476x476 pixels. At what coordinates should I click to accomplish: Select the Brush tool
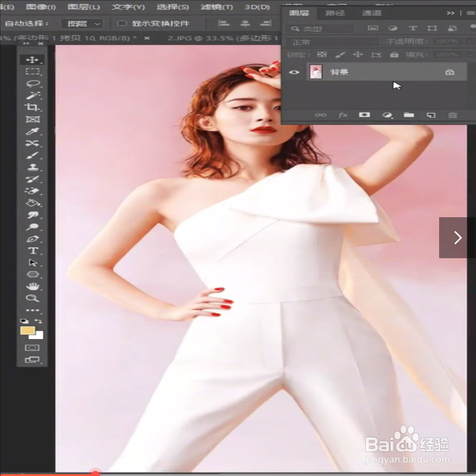pos(32,155)
